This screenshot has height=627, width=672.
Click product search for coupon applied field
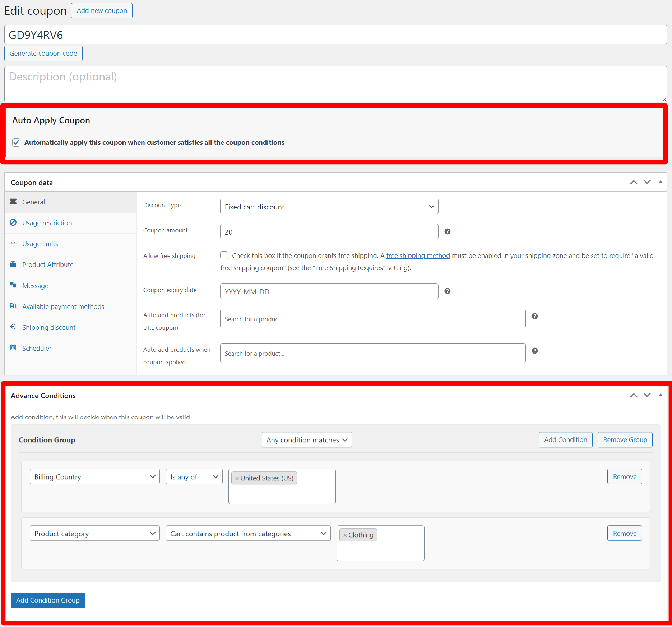click(373, 353)
